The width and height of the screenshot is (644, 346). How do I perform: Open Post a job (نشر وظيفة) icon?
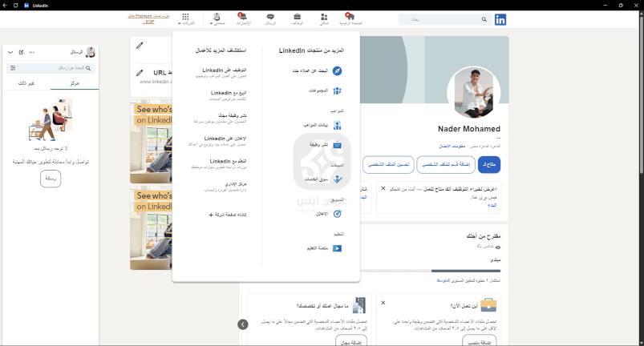point(337,145)
